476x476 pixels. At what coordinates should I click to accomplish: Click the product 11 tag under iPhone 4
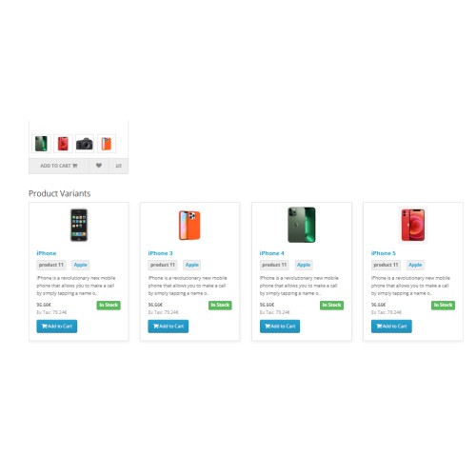click(x=274, y=265)
